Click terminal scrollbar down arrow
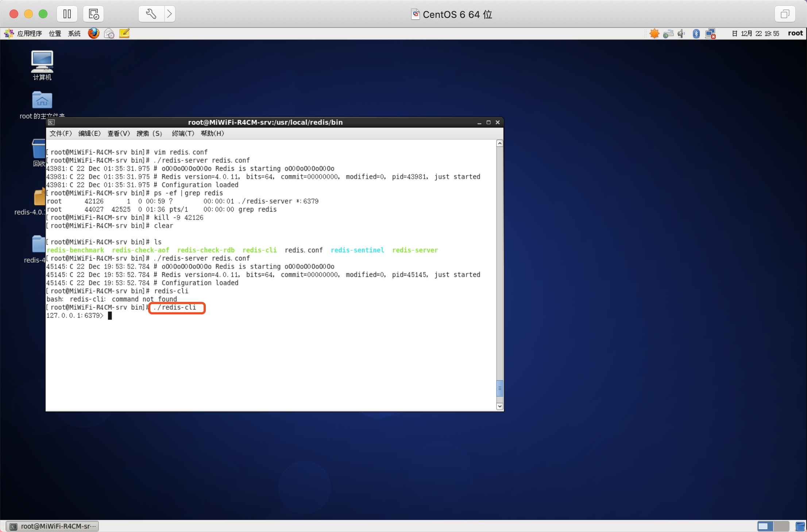Screen dimensions: 807x532 click(499, 406)
